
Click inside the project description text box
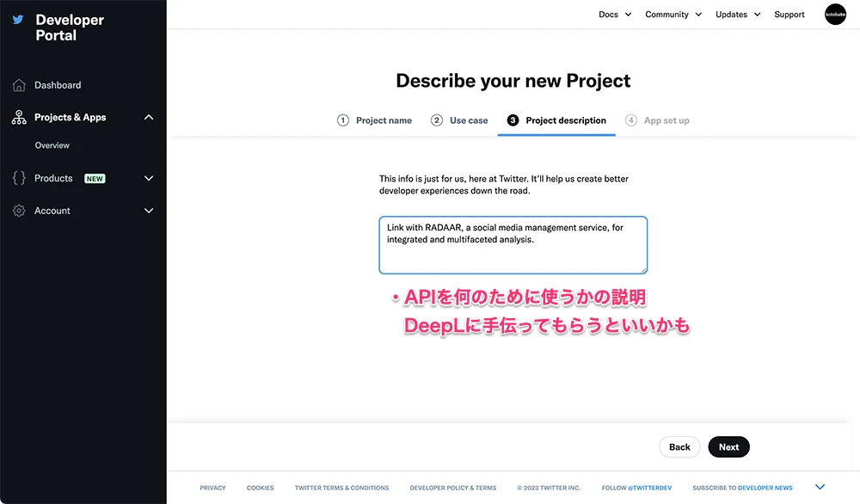pyautogui.click(x=513, y=245)
